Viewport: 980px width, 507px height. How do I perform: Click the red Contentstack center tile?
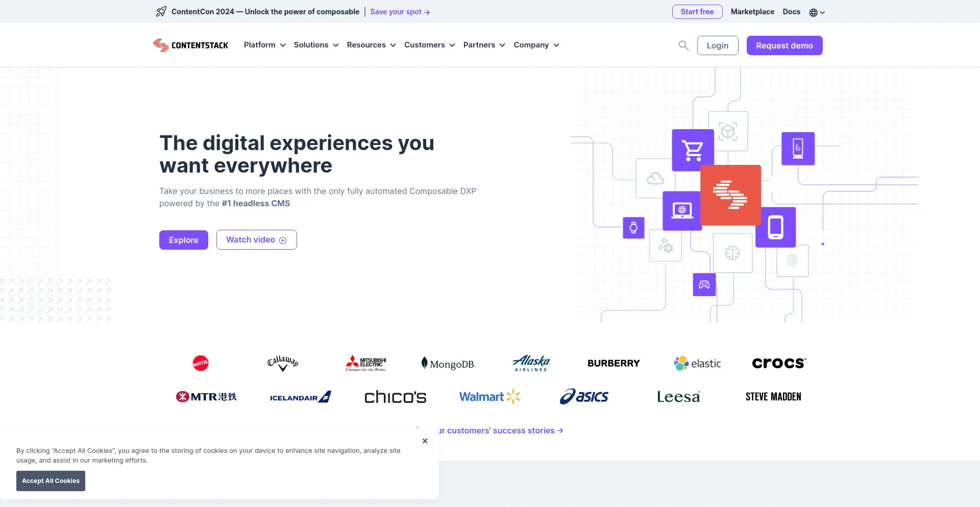[730, 195]
